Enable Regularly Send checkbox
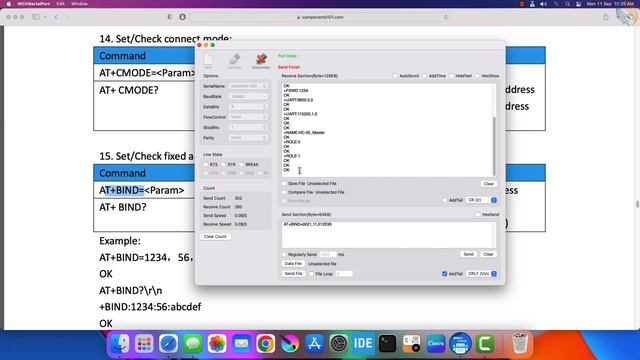640x360 pixels. pos(284,254)
